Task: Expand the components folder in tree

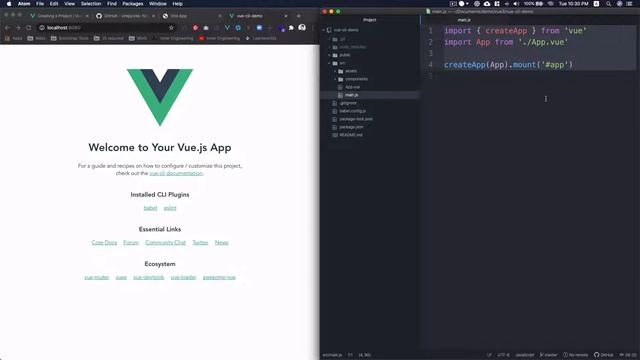Action: click(x=335, y=79)
